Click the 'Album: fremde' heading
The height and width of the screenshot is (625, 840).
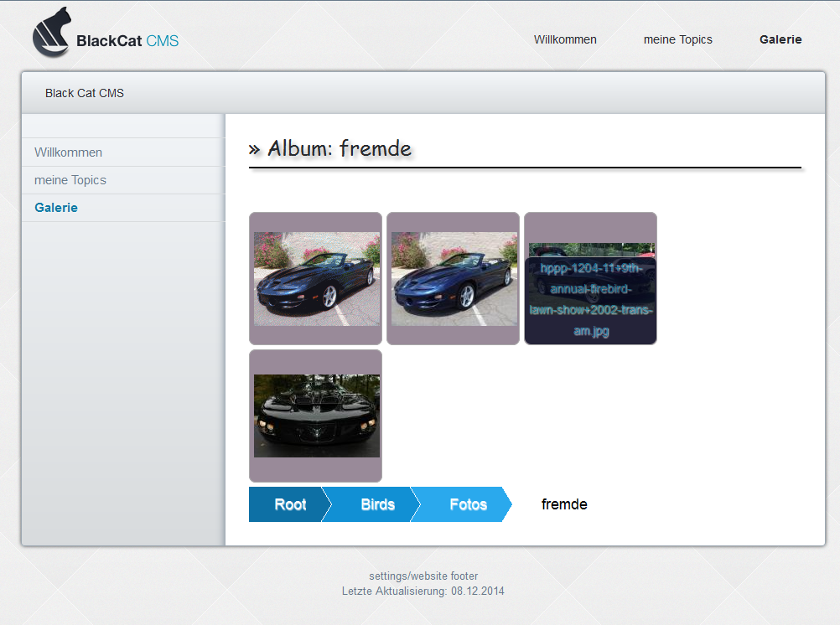click(340, 149)
